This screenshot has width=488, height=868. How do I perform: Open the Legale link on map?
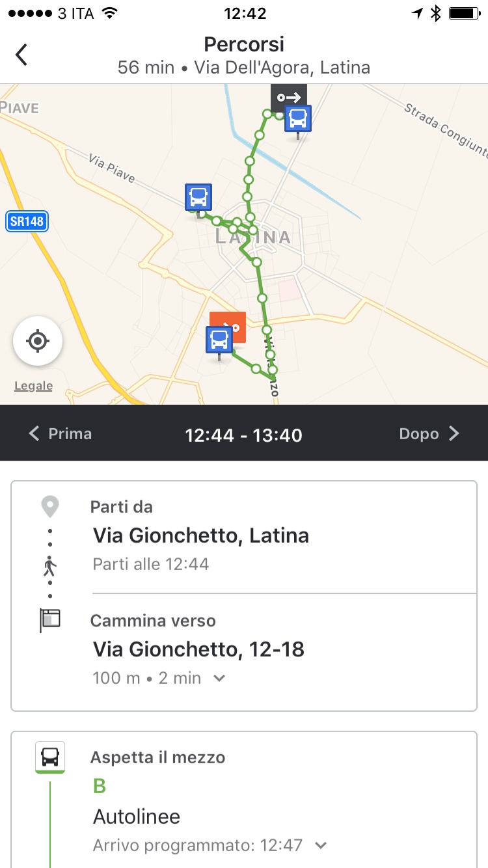click(x=33, y=386)
